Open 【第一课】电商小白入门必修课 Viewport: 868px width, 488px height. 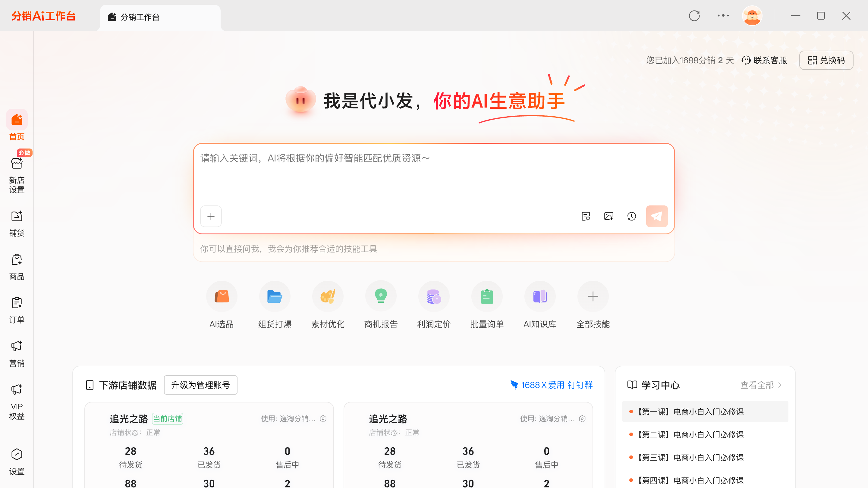705,411
